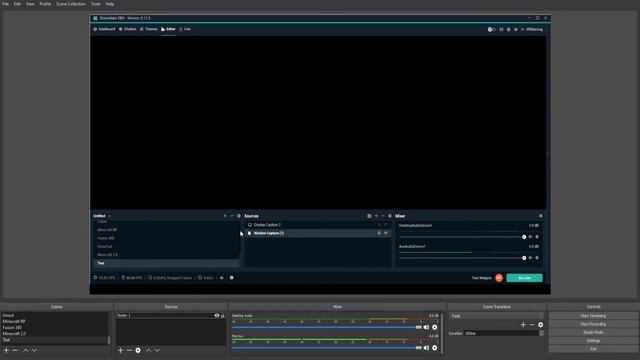Add scene with plus in OBS Scenes
The height and width of the screenshot is (360, 640).
[6, 350]
